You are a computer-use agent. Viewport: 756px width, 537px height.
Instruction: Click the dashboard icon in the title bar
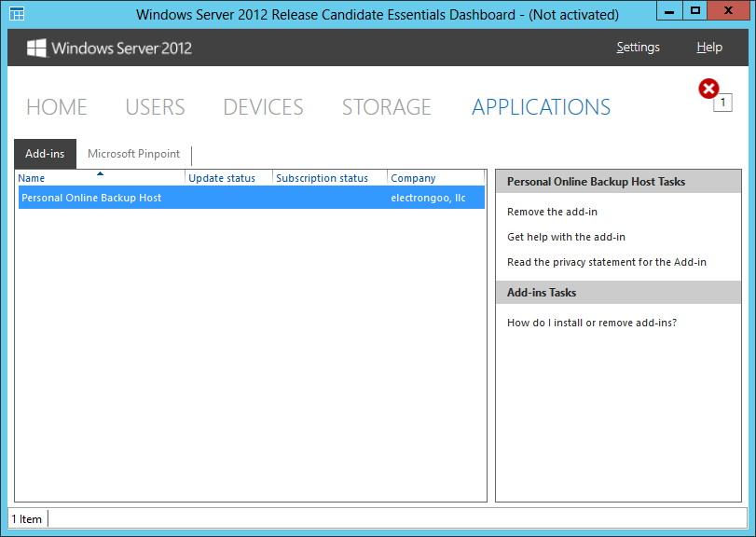(17, 14)
